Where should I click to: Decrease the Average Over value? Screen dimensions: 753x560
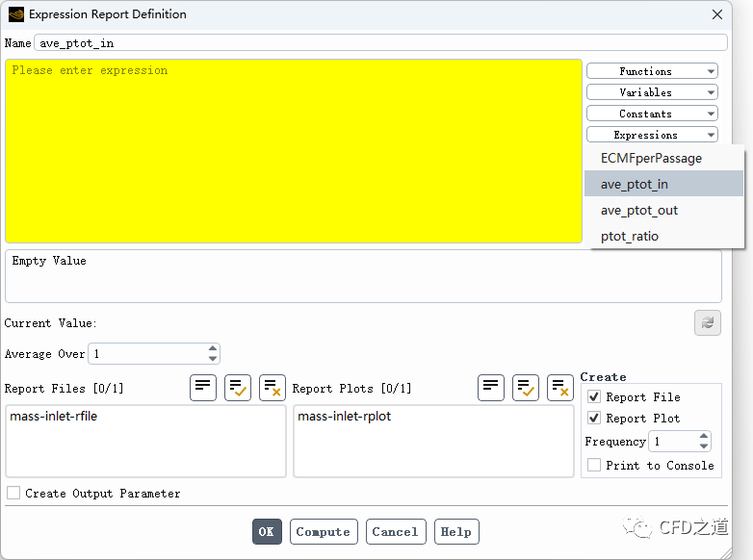(213, 359)
